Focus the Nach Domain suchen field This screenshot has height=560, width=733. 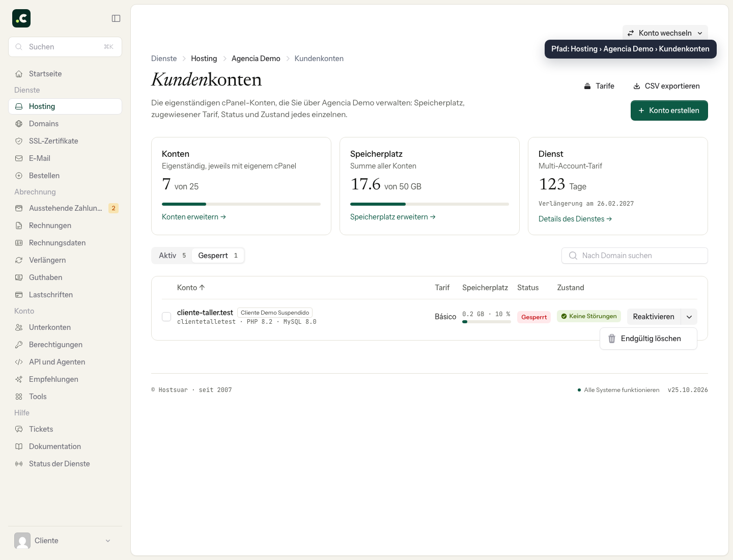tap(634, 256)
